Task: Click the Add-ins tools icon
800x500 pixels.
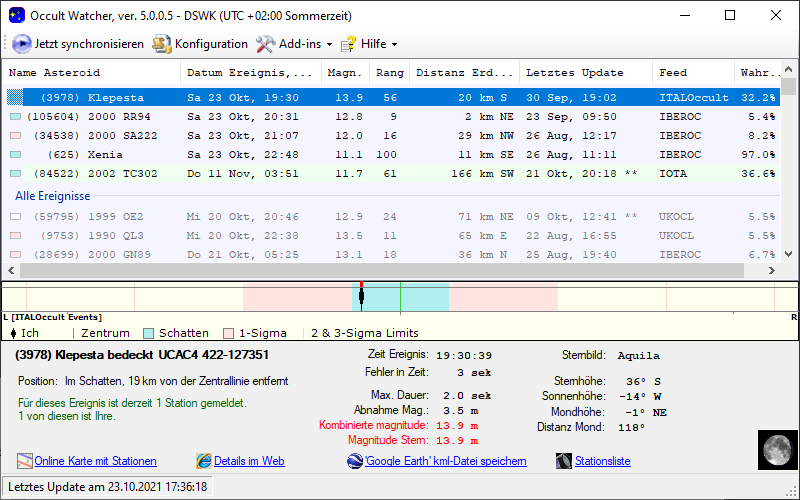Action: point(265,44)
